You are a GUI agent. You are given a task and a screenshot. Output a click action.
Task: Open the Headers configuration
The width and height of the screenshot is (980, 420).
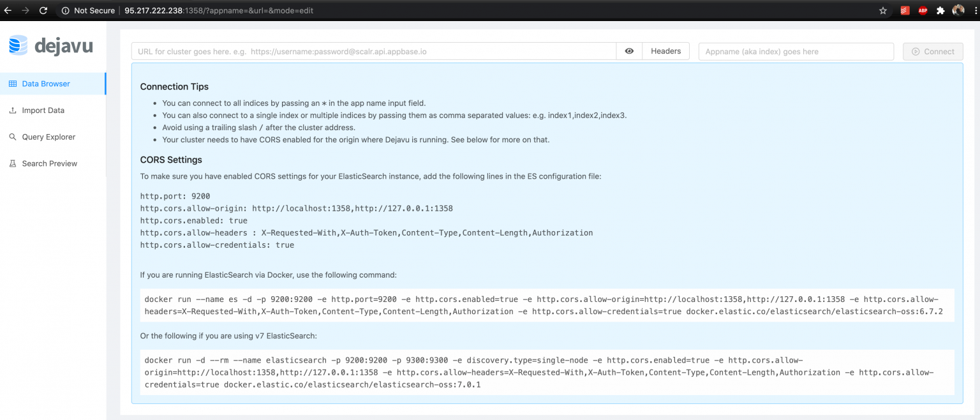[x=665, y=51]
